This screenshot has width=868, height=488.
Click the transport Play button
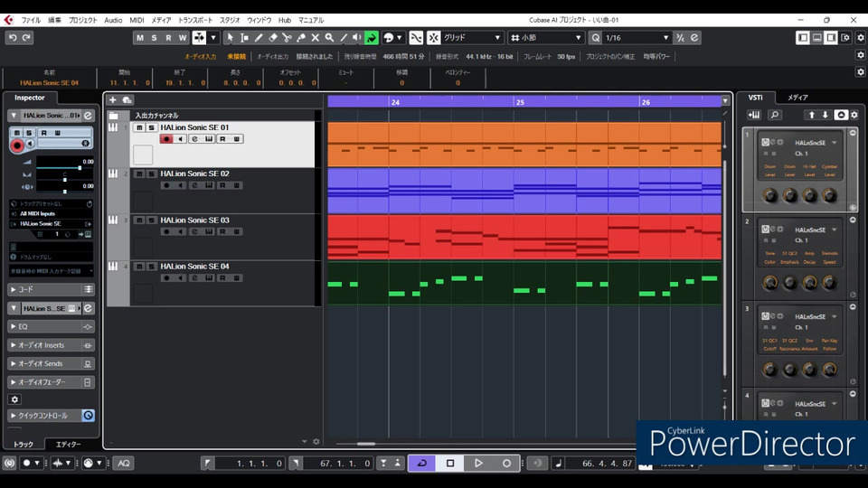pyautogui.click(x=478, y=463)
